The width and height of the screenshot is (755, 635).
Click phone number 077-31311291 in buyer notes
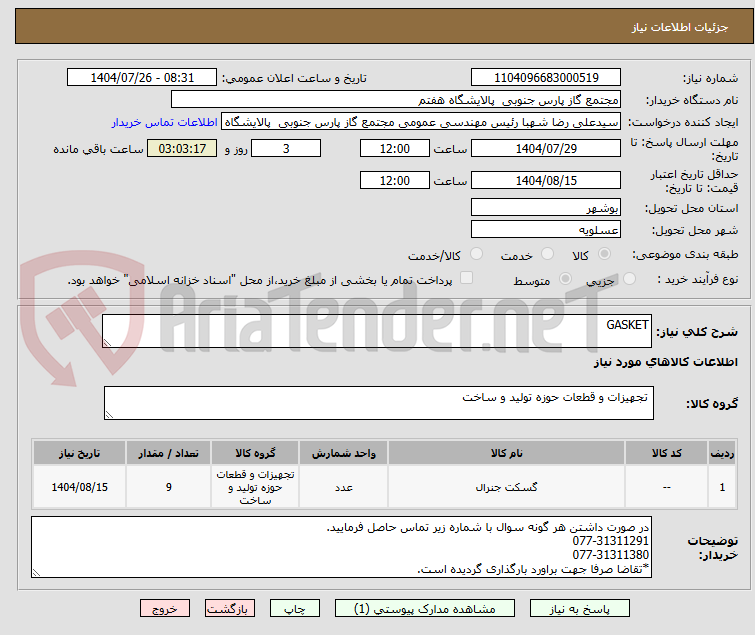pyautogui.click(x=610, y=541)
